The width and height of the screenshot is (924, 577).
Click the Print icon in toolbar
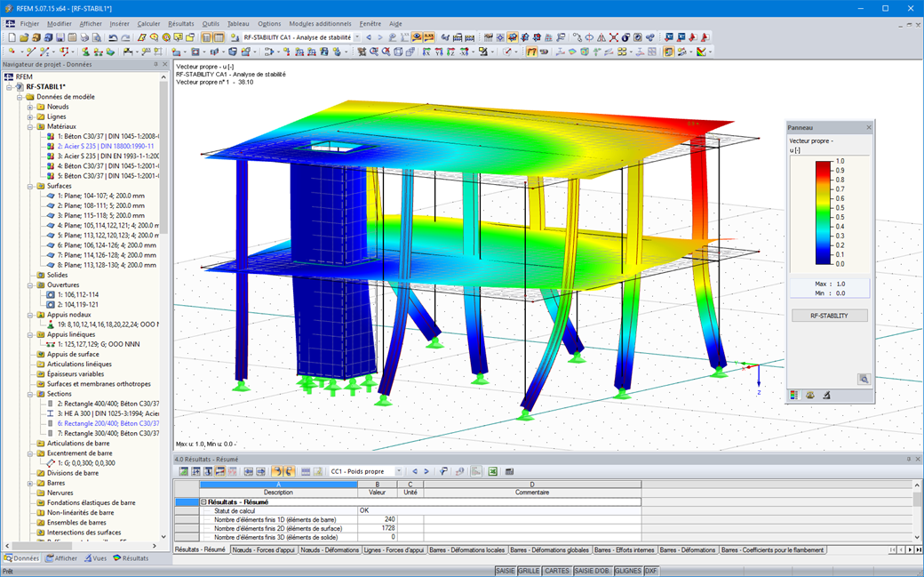85,37
